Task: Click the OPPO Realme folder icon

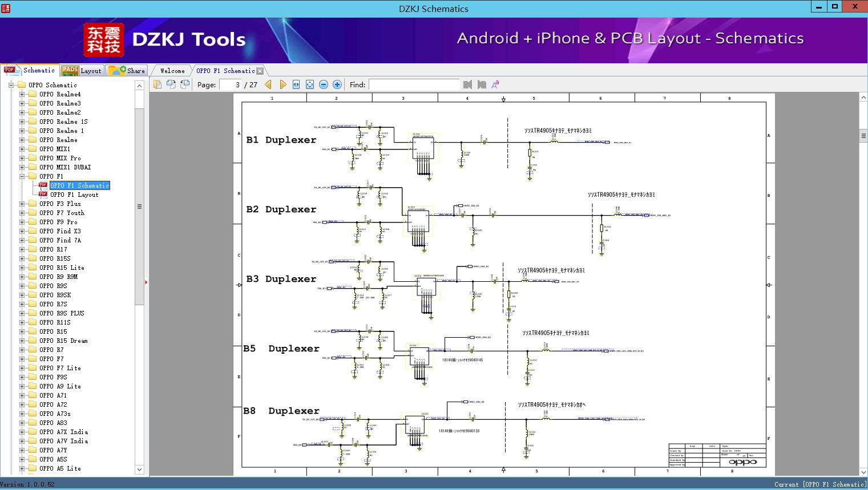Action: pyautogui.click(x=33, y=140)
